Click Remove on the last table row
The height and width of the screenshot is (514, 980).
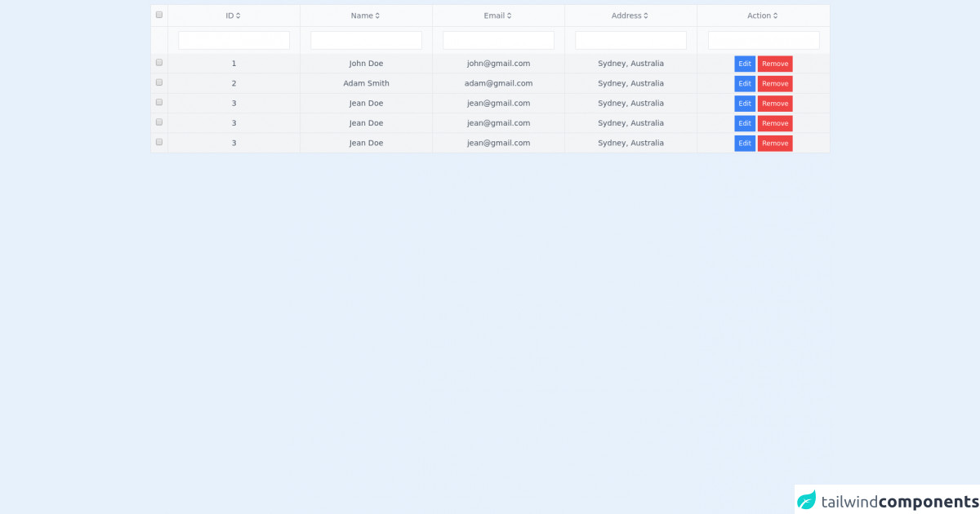coord(775,144)
